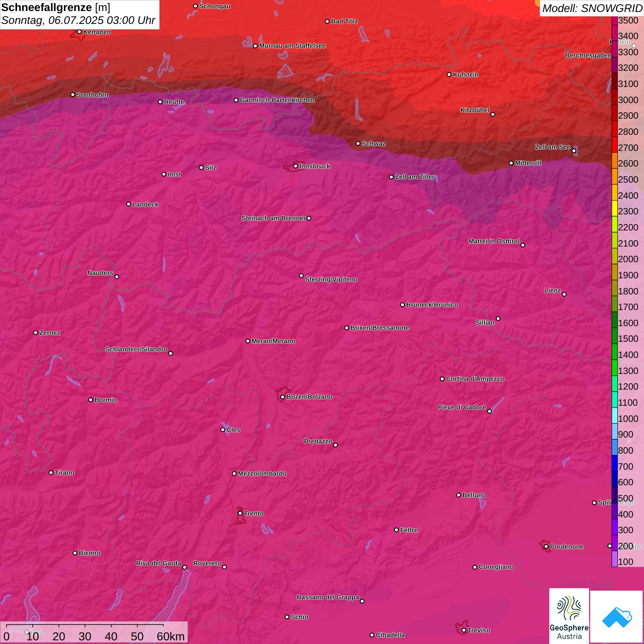Click the Reutte label
Image resolution: width=644 pixels, height=644 pixels.
[174, 102]
